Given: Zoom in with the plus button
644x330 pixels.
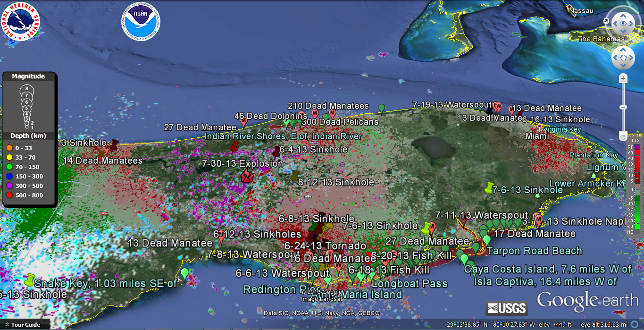Looking at the screenshot, I should click(x=623, y=78).
